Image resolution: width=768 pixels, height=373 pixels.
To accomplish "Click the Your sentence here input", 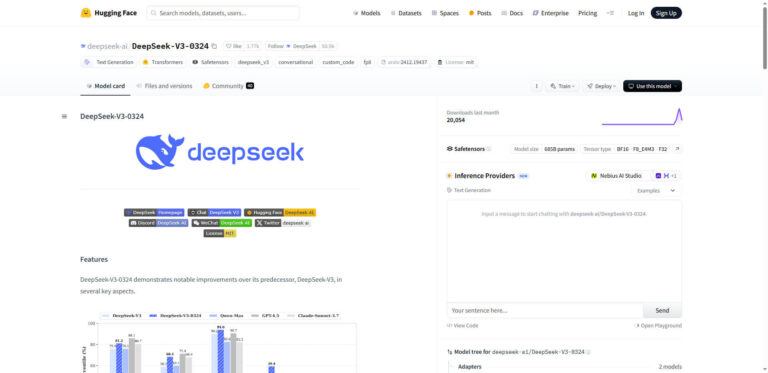I will coord(545,310).
